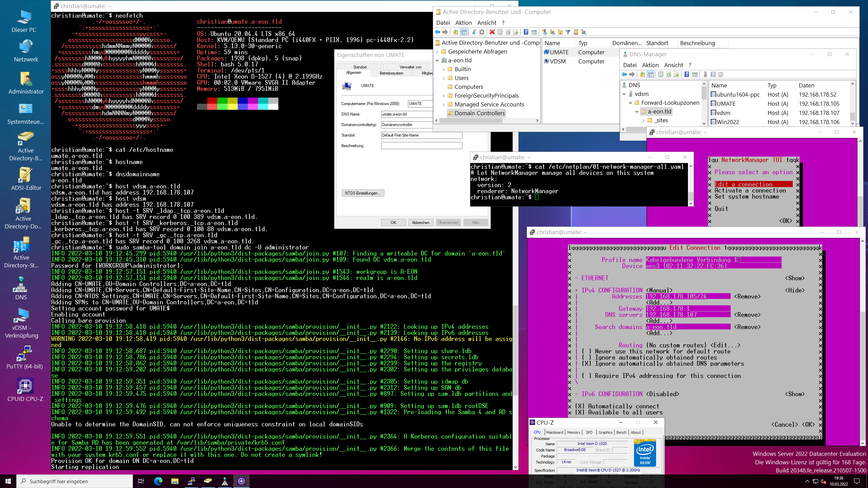Click the find objects magnifier icon in Active Directory
This screenshot has width=868, height=488.
[x=576, y=32]
